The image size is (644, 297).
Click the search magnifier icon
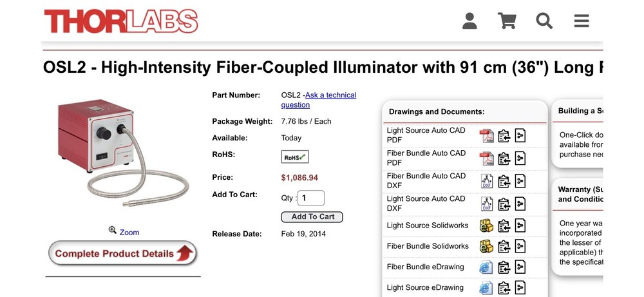click(x=544, y=21)
